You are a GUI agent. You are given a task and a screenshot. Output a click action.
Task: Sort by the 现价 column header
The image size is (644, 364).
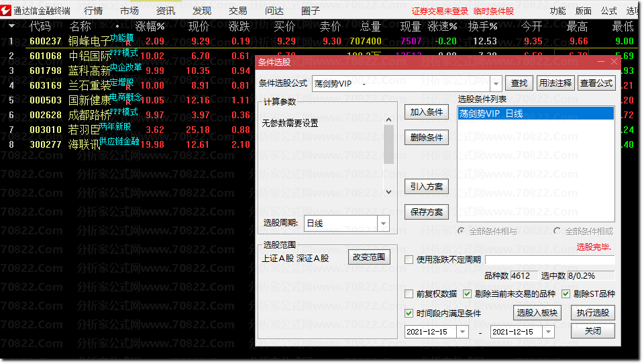pos(199,27)
